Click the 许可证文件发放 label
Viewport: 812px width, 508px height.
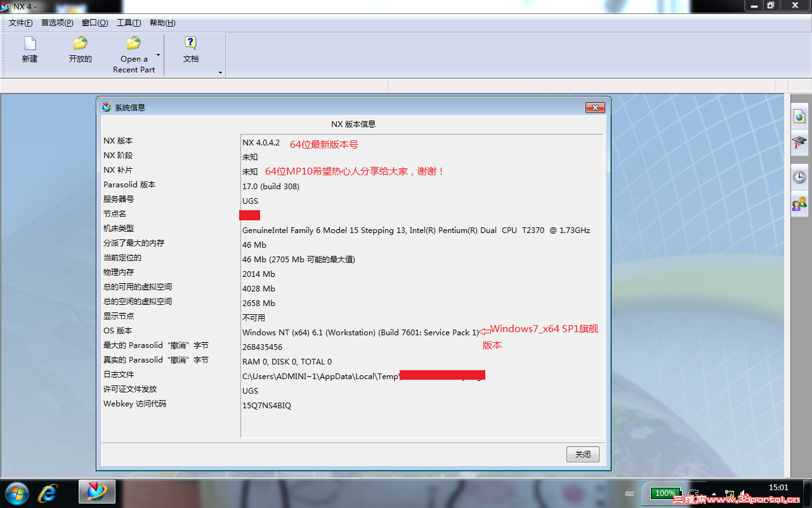pyautogui.click(x=130, y=389)
